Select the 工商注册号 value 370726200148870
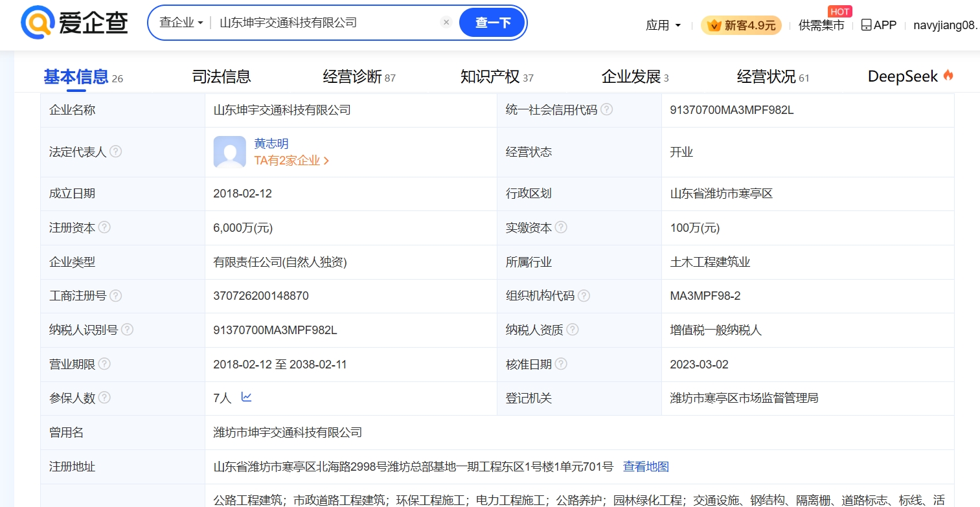 click(261, 296)
